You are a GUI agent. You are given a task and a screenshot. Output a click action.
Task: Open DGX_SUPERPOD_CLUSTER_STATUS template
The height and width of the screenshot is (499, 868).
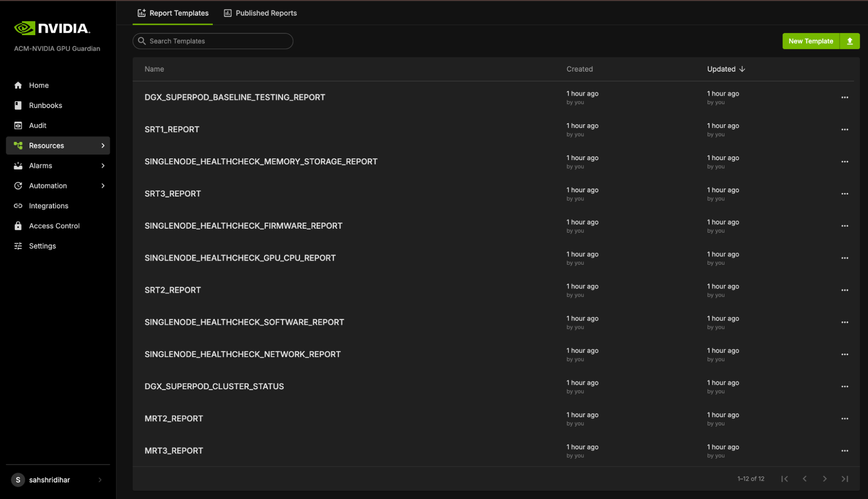pyautogui.click(x=214, y=386)
